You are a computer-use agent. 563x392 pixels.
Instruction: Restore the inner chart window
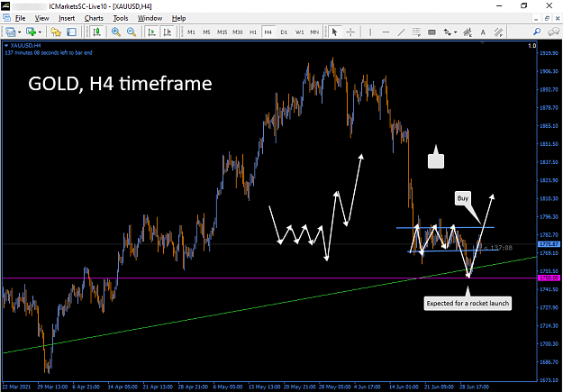pos(547,18)
